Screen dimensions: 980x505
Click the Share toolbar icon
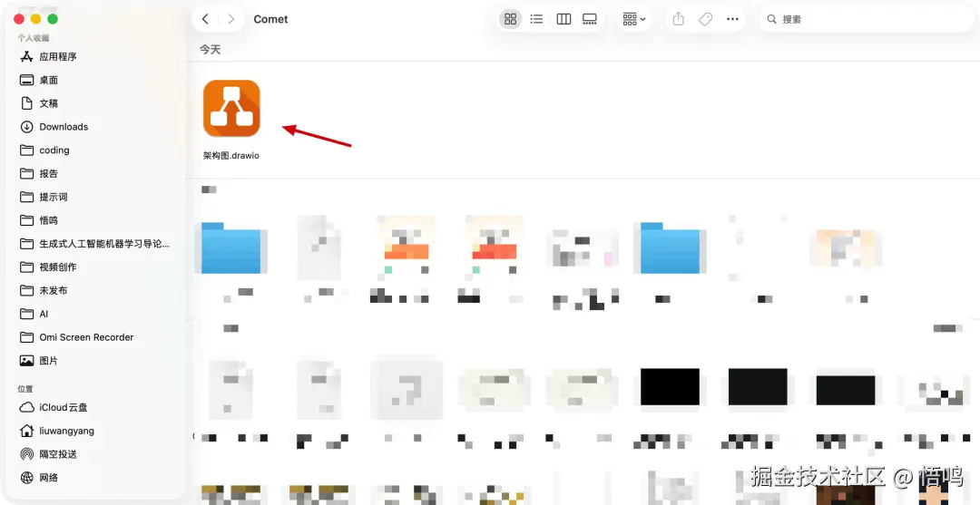[679, 19]
